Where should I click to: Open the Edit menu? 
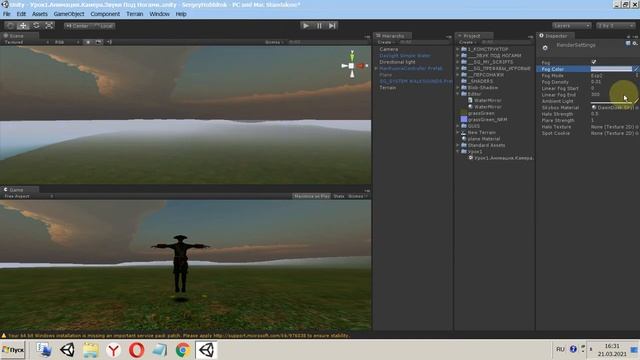tap(21, 14)
